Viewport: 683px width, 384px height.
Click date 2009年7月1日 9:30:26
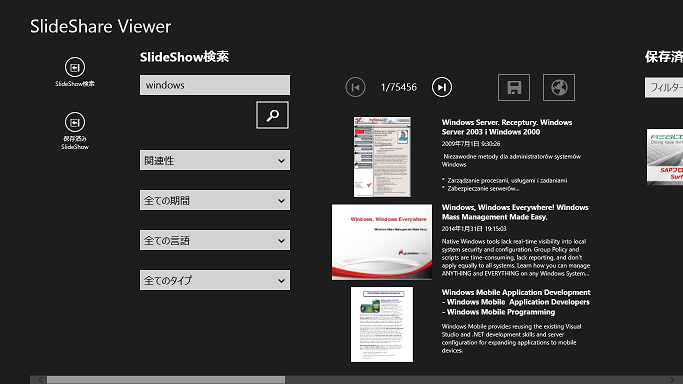point(471,144)
